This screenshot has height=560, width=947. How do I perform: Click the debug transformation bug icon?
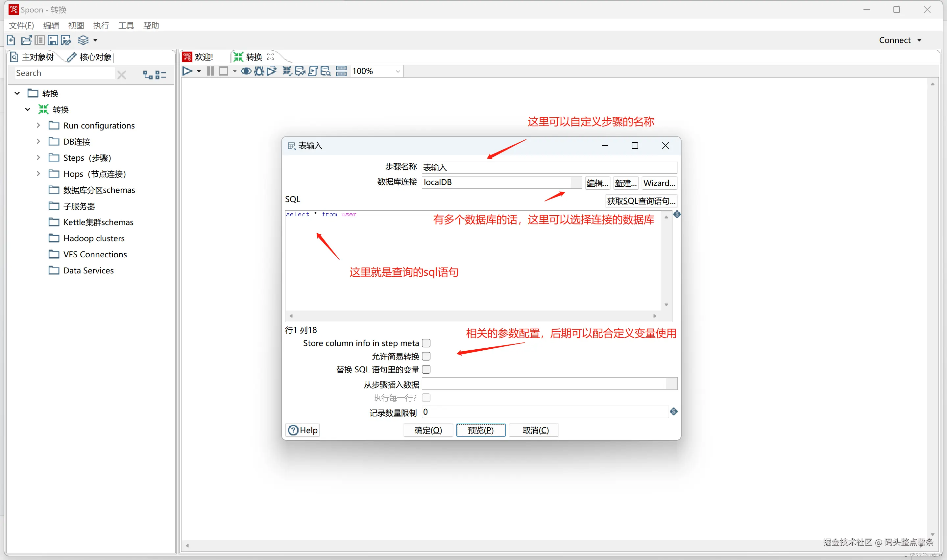coord(259,71)
